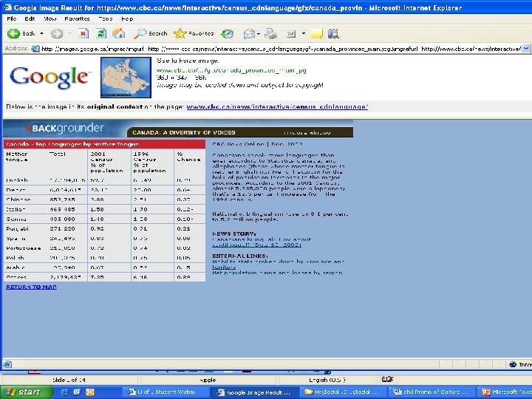Click the Backgrounder banner logo
This screenshot has width=532, height=399.
pyautogui.click(x=65, y=128)
